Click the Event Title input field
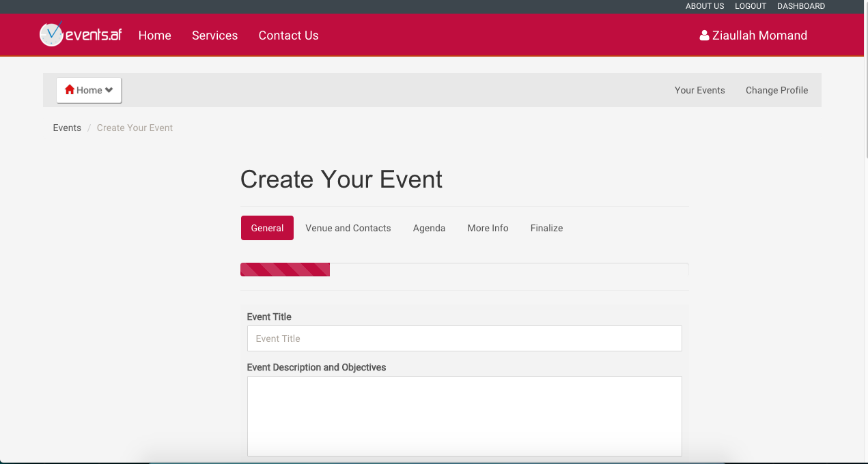868x464 pixels. [x=464, y=338]
